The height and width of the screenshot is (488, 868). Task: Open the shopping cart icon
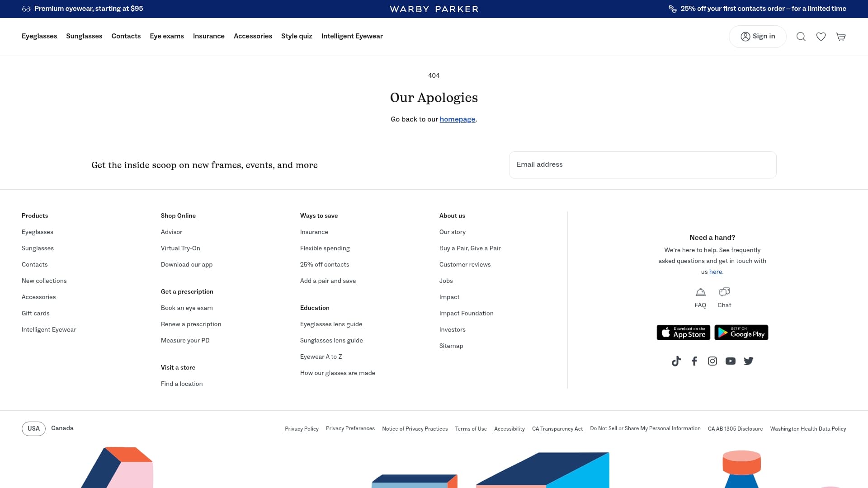[841, 37]
